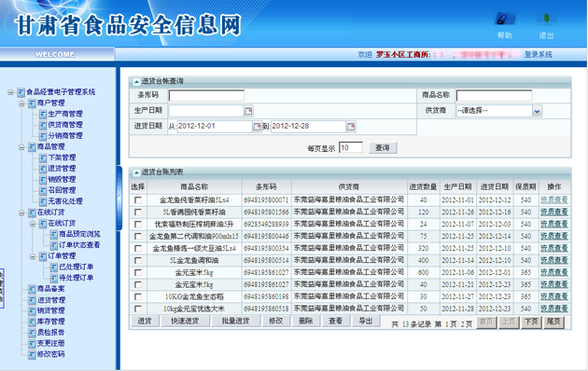
Task: Click the 修改 edit button
Action: coord(275,321)
